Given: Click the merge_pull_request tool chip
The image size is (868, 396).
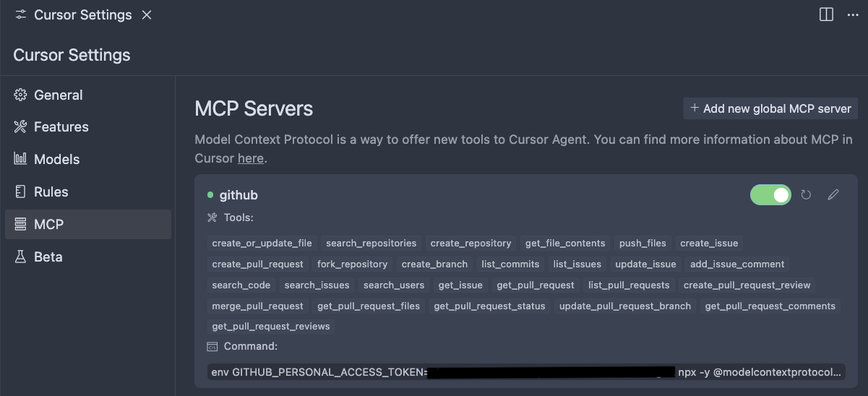Looking at the screenshot, I should coord(258,306).
